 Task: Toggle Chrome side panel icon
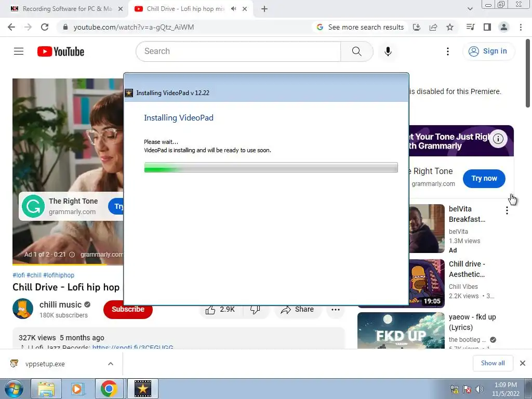tap(487, 27)
